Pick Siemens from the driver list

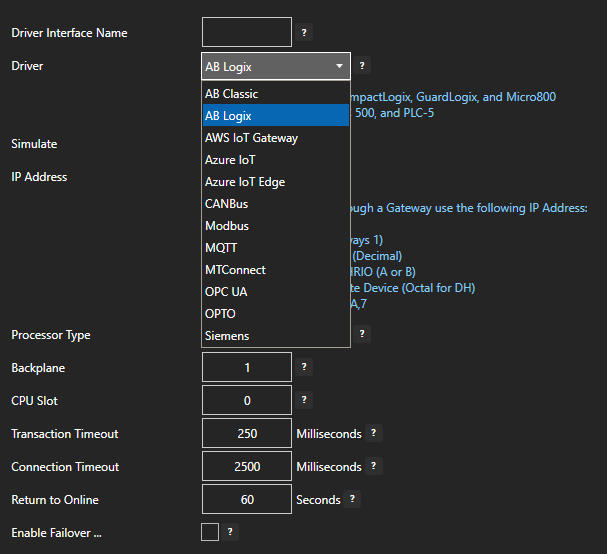pyautogui.click(x=227, y=336)
